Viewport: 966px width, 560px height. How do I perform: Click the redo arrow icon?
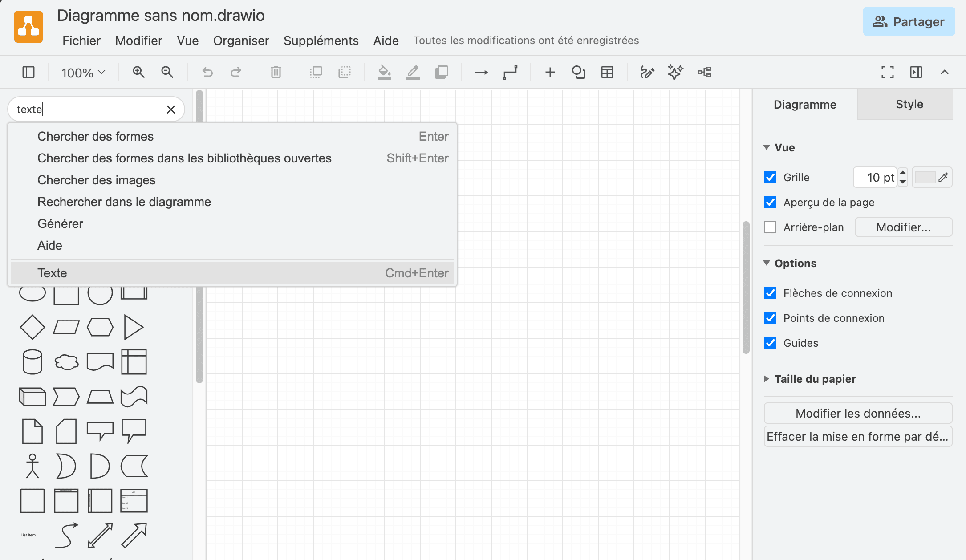point(236,72)
